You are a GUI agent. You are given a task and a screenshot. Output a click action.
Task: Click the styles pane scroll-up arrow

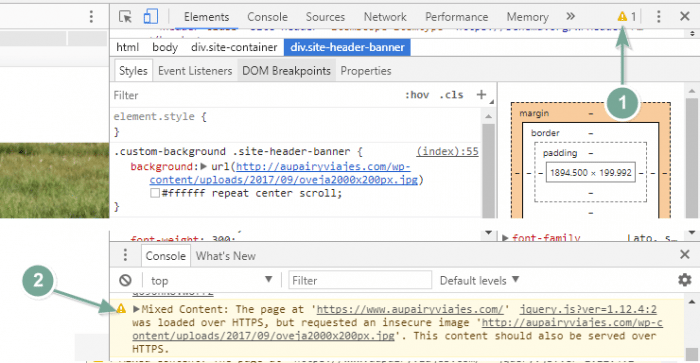point(488,116)
